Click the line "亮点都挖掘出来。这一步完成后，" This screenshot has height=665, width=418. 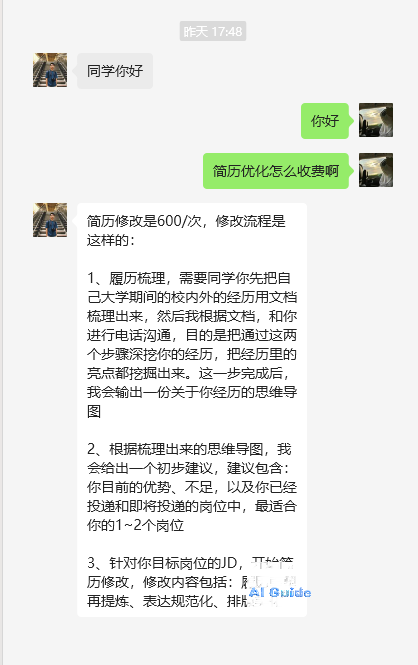pos(189,373)
